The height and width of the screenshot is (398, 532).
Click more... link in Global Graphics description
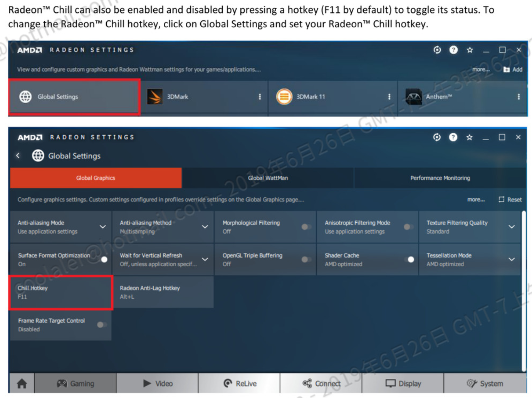coord(476,200)
